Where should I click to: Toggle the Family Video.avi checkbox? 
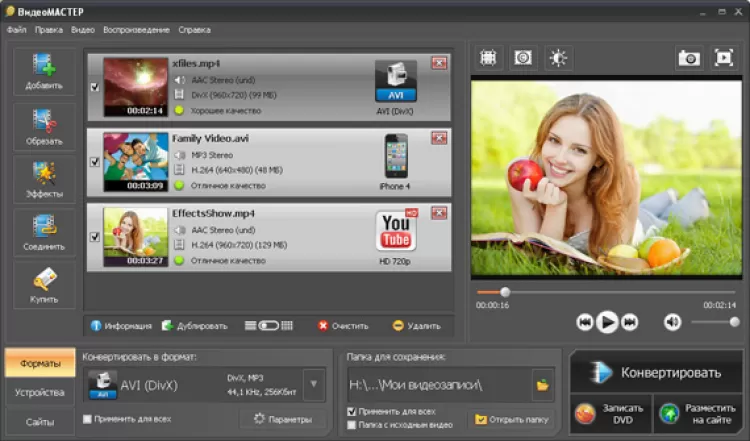(x=95, y=162)
